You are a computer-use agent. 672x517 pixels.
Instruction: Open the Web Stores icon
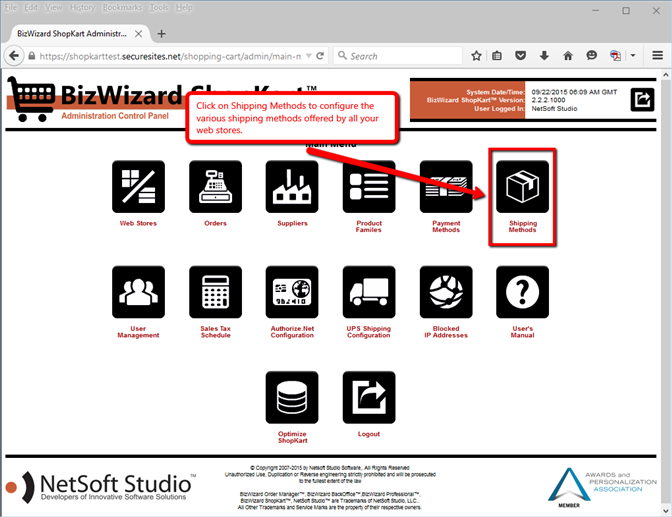point(138,186)
